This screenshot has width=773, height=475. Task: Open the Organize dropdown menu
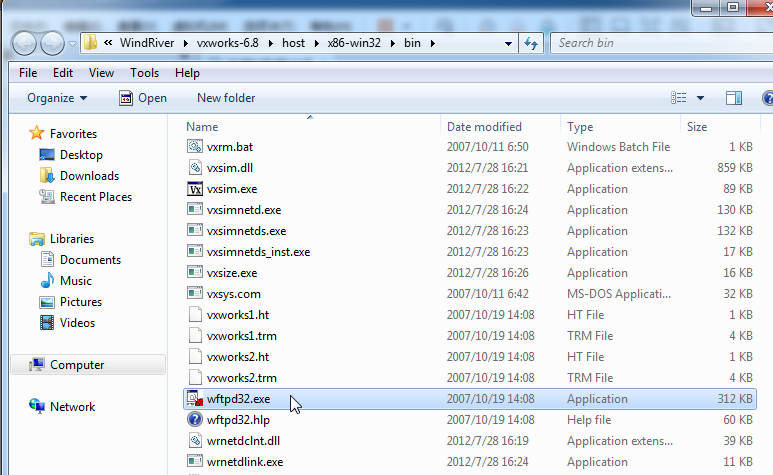coord(57,98)
